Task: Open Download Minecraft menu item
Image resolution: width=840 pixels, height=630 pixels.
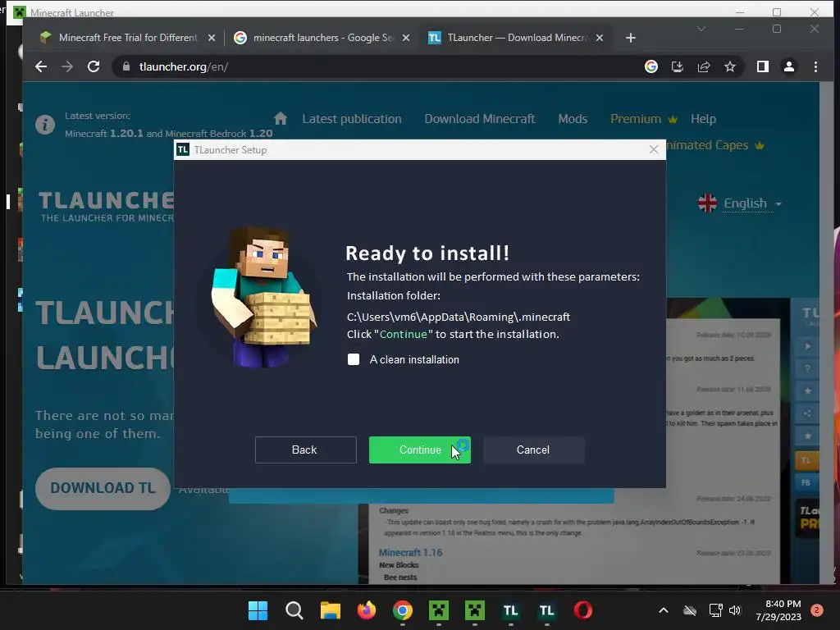Action: coord(479,119)
